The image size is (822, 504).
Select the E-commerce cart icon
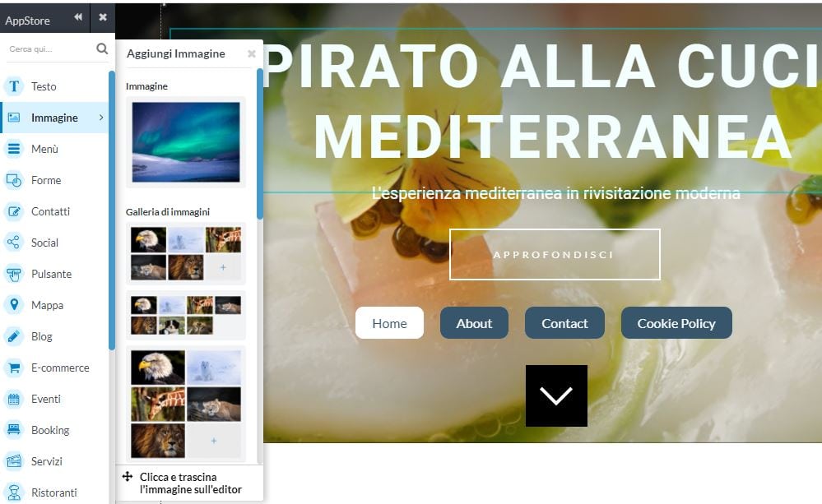pos(14,368)
